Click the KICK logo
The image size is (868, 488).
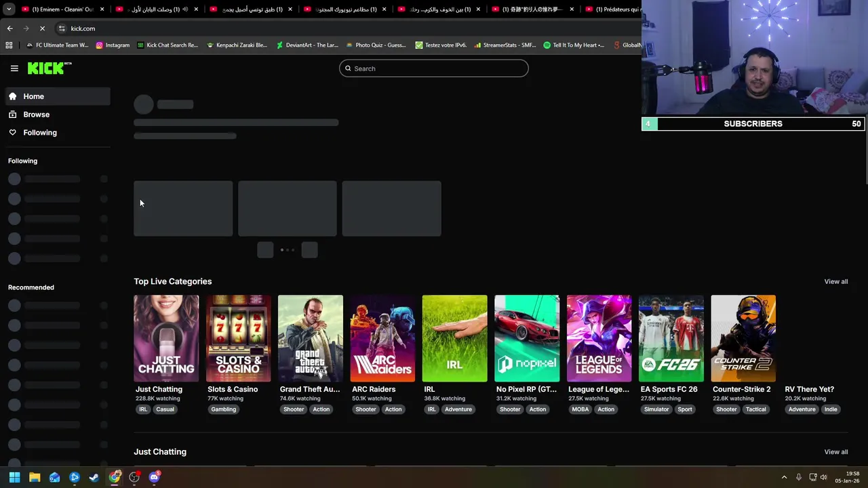click(49, 68)
